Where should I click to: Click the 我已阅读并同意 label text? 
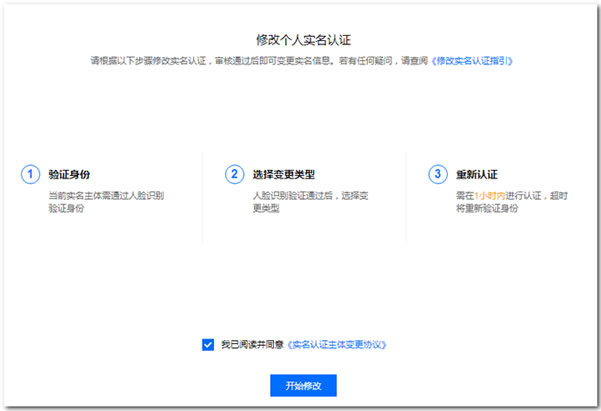tap(252, 345)
